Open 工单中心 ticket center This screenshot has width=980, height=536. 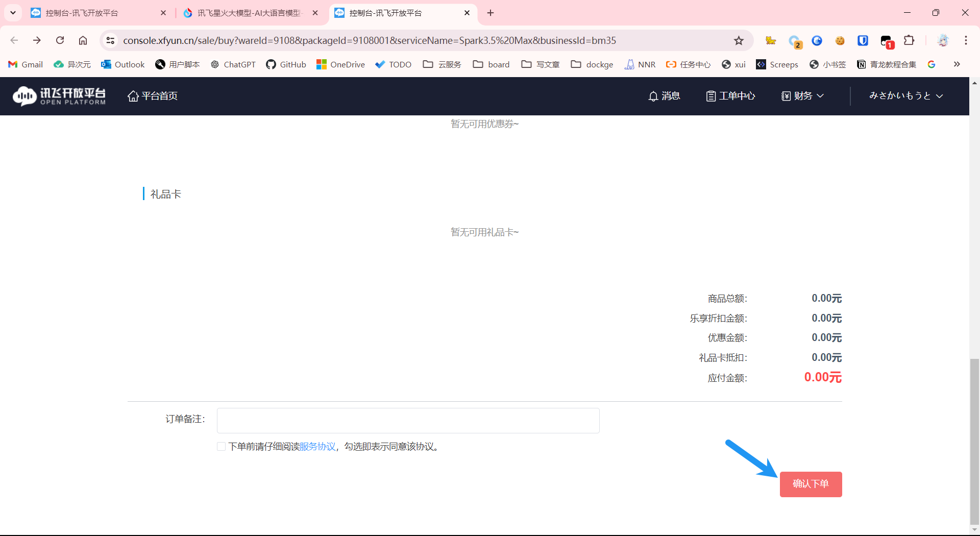(x=730, y=96)
